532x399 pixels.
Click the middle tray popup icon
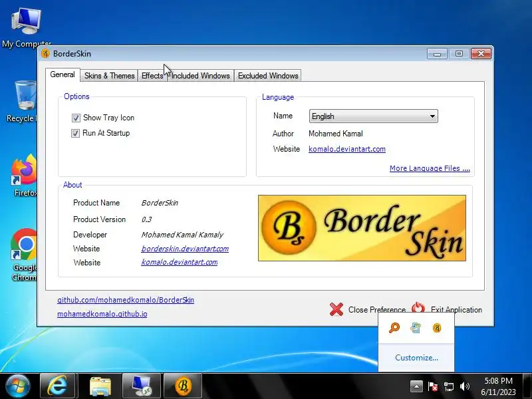point(416,328)
